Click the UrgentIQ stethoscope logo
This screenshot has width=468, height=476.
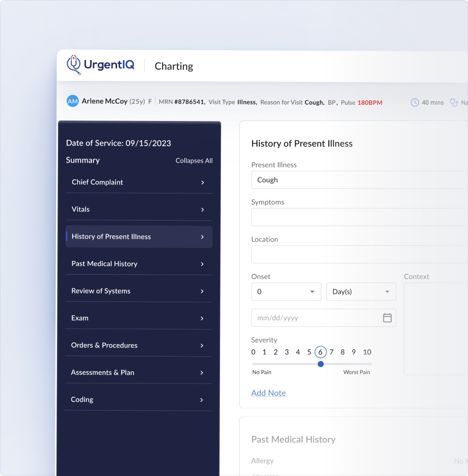pyautogui.click(x=74, y=64)
